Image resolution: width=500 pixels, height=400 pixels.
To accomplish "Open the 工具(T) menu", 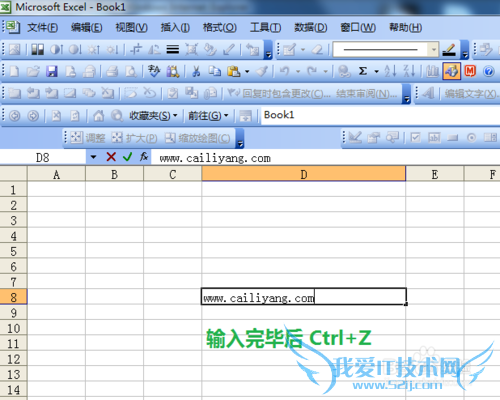I will (265, 27).
